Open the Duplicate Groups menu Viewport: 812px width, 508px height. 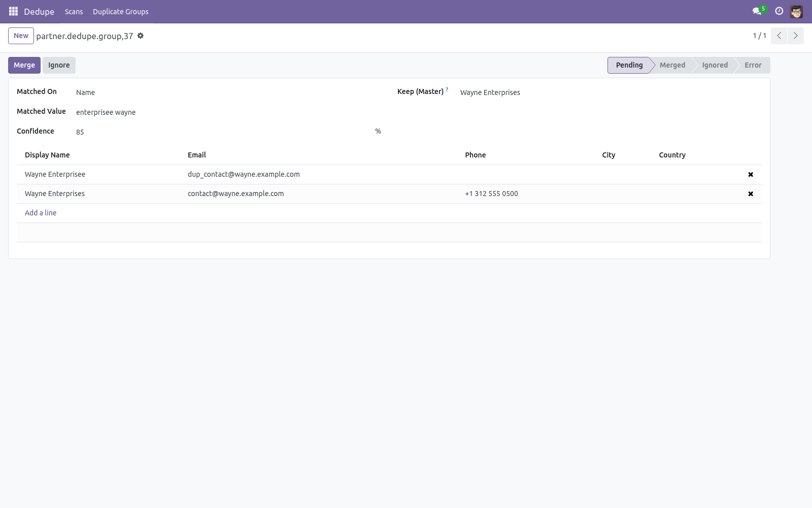121,11
